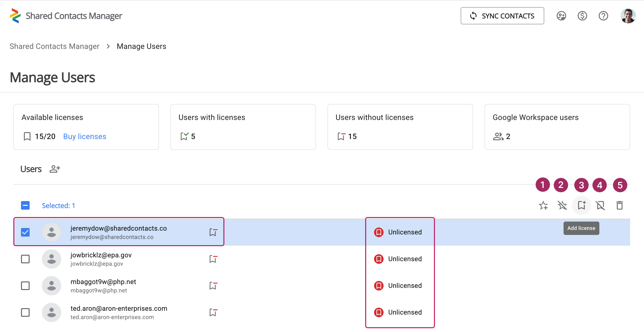Open the profile avatar menu
This screenshot has height=332, width=644.
[628, 16]
